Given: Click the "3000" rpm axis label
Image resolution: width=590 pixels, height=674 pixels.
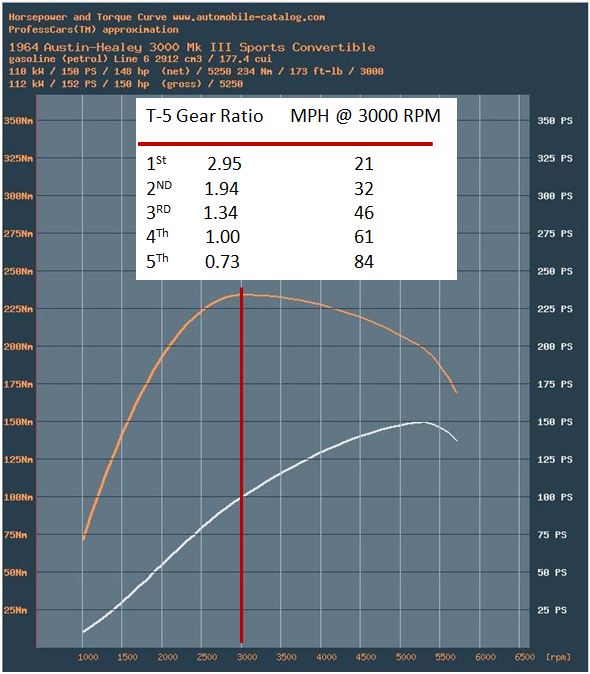Looking at the screenshot, I should click(247, 657).
